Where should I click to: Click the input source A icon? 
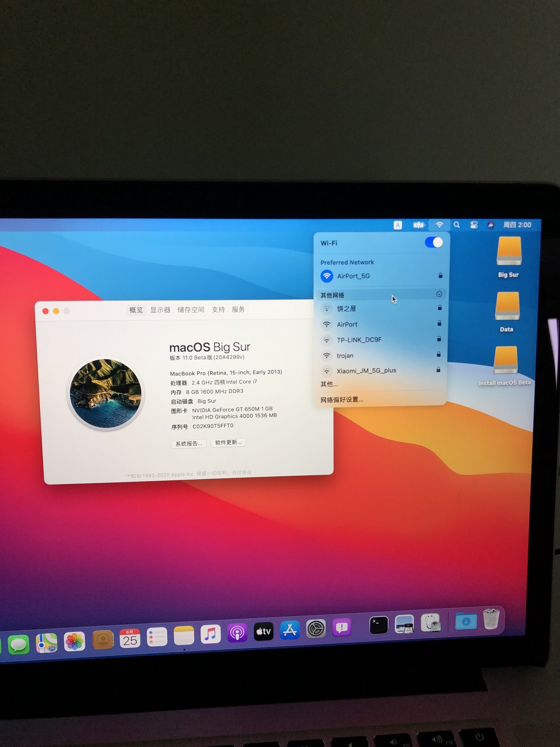(x=398, y=225)
